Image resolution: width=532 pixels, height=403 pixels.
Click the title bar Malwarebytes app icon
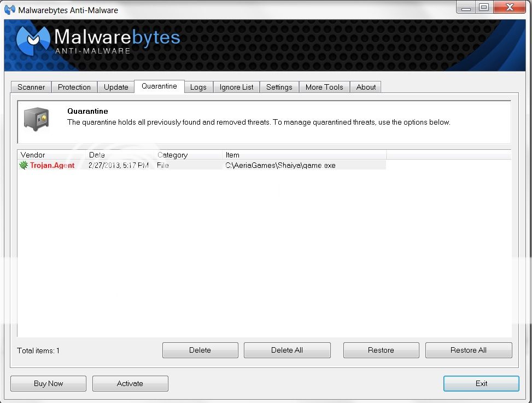pyautogui.click(x=10, y=10)
